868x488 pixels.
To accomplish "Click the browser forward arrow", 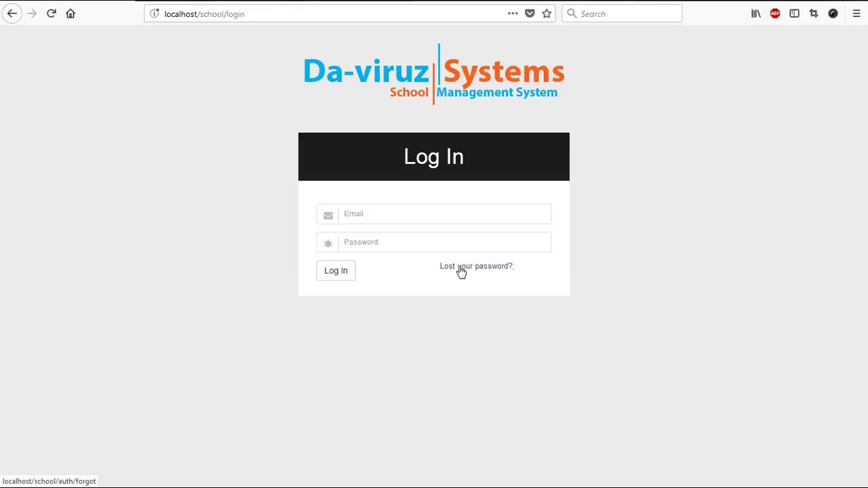I will click(x=32, y=14).
